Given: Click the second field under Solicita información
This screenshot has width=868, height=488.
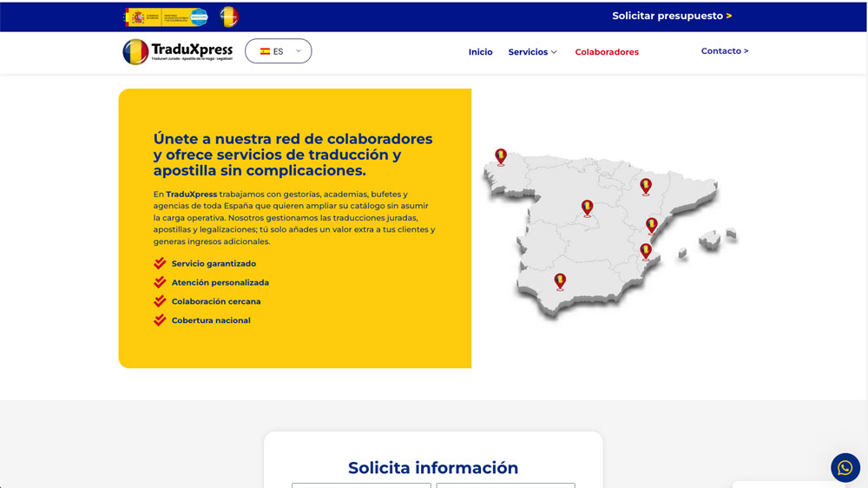Looking at the screenshot, I should [x=505, y=485].
